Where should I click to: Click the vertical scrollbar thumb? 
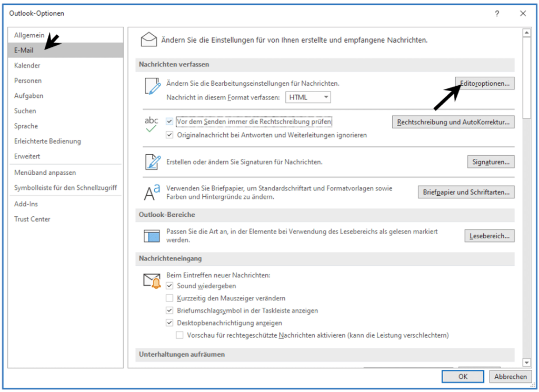[x=526, y=78]
